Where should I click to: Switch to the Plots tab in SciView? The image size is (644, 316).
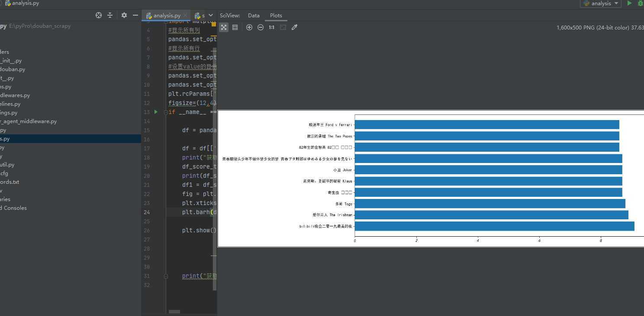point(276,15)
